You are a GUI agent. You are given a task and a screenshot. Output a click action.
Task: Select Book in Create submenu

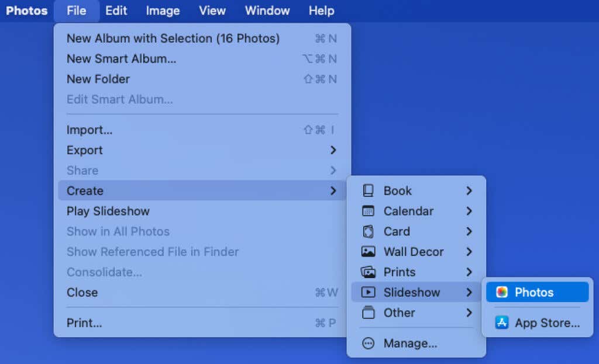pyautogui.click(x=416, y=190)
